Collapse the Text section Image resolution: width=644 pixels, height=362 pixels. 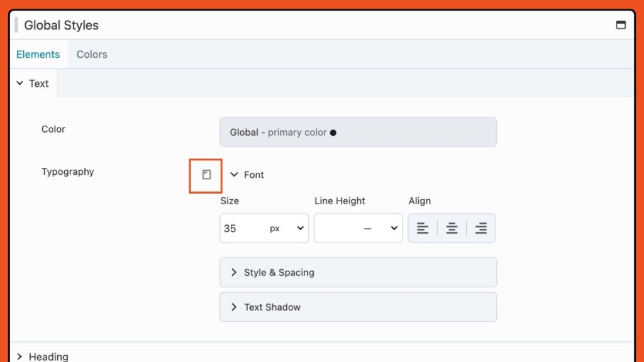click(x=32, y=83)
